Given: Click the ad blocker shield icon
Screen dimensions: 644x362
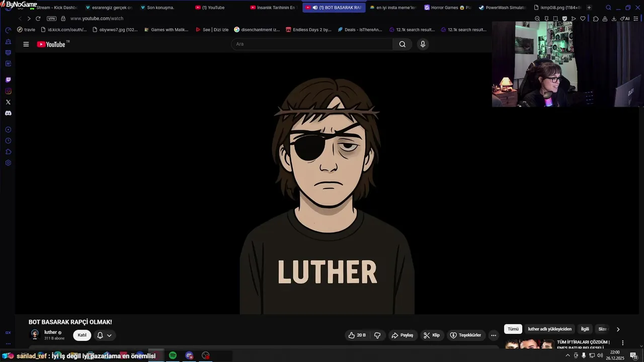Looking at the screenshot, I should click(565, 19).
